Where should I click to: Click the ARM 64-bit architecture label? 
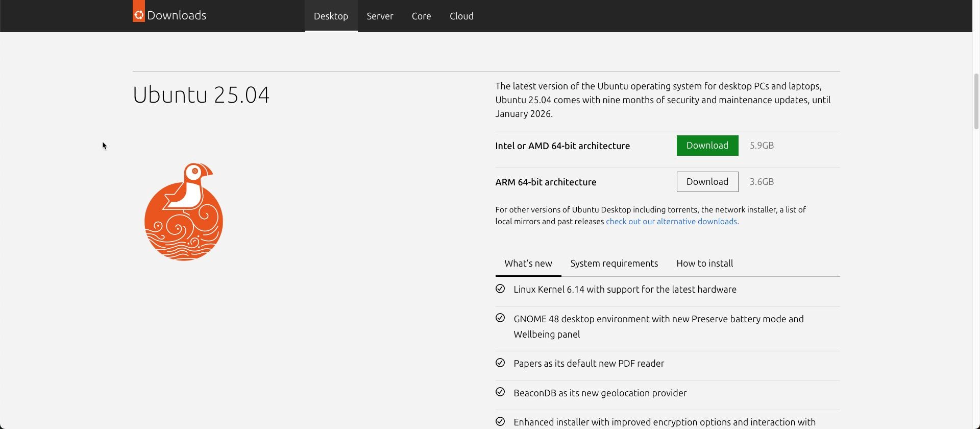(x=546, y=182)
